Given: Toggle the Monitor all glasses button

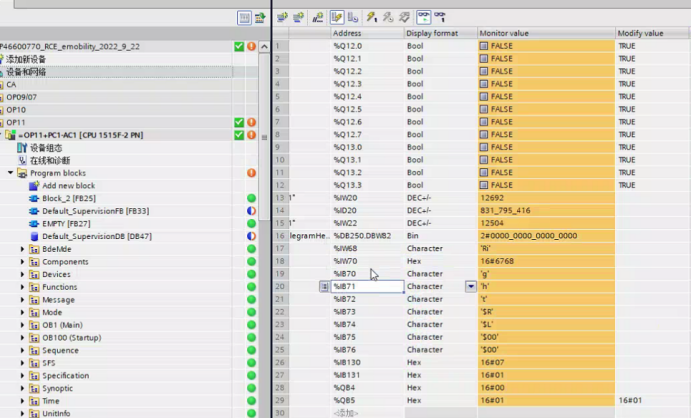Looking at the screenshot, I should [424, 17].
